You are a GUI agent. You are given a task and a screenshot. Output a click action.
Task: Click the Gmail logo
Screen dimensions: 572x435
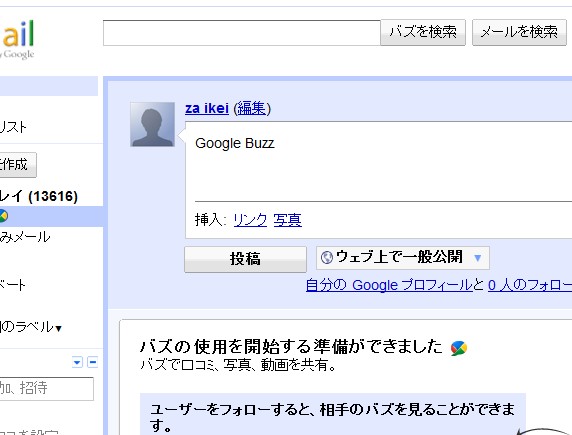point(17,39)
